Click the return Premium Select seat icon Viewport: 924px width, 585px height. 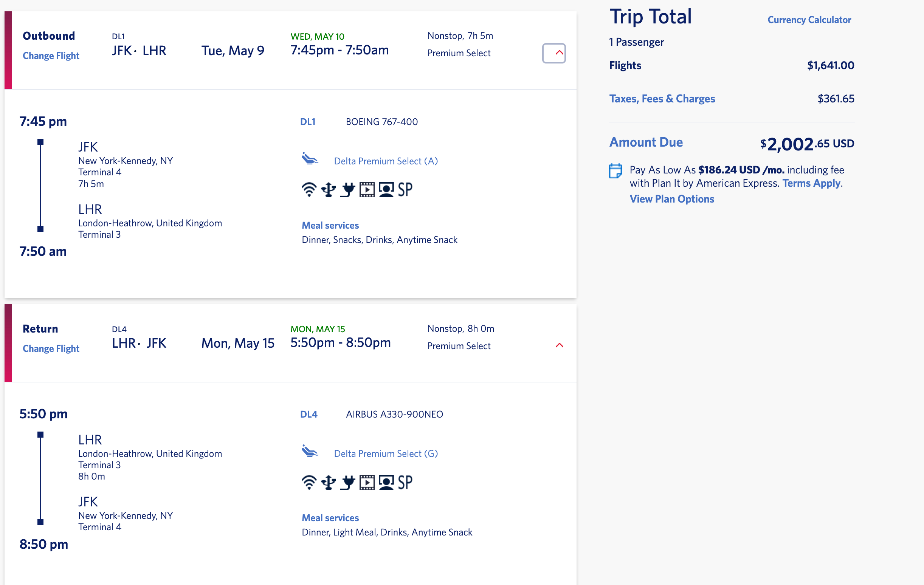coord(310,451)
